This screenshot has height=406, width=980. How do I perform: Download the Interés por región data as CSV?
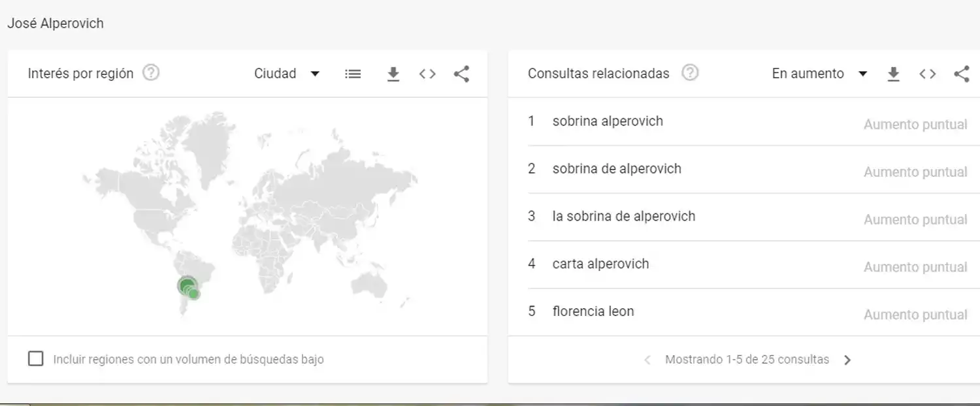pos(393,74)
